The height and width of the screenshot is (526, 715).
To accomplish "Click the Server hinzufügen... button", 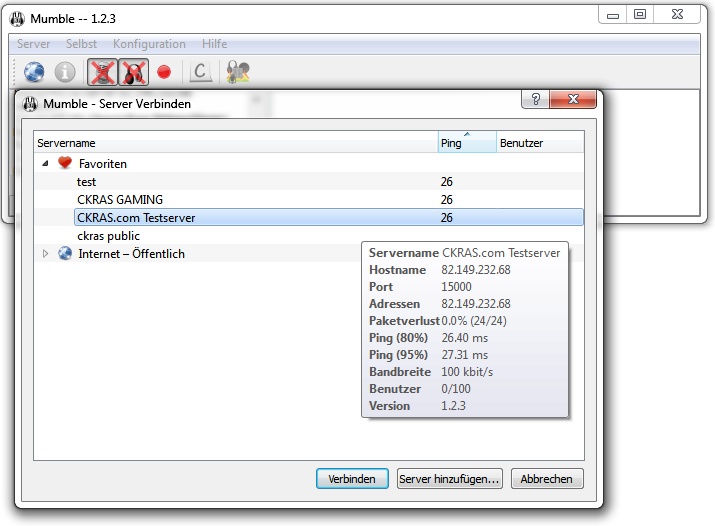I will point(450,479).
